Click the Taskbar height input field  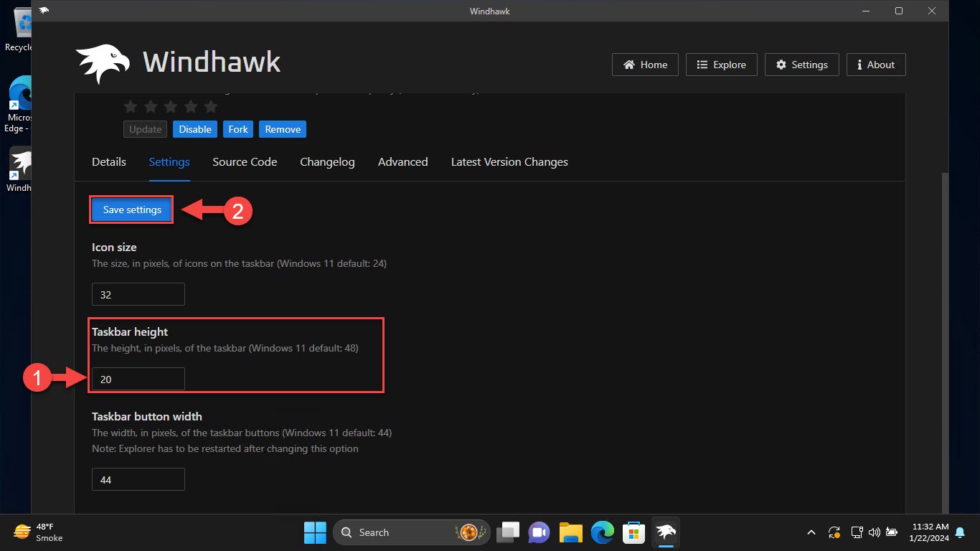(138, 379)
